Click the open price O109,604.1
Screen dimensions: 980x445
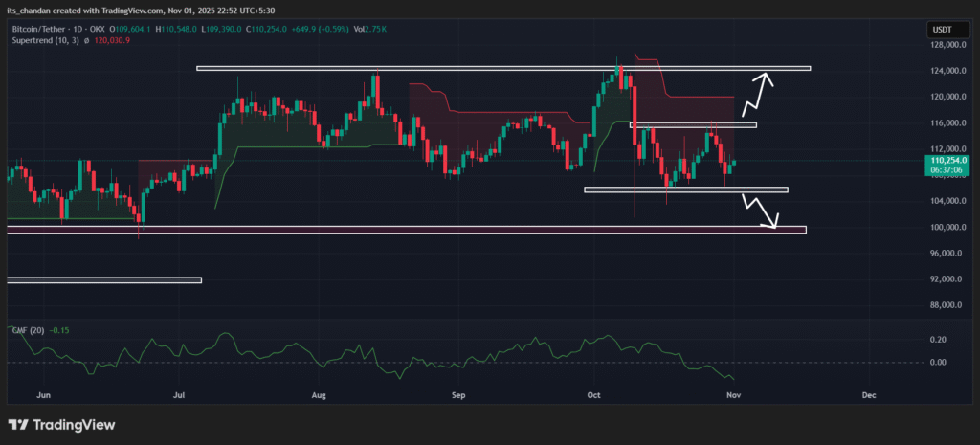tap(132, 29)
